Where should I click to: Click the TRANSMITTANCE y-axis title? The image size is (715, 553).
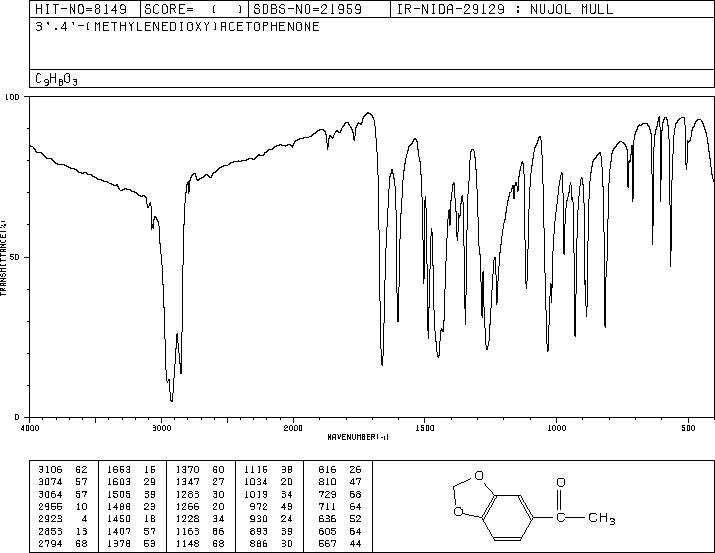(3, 258)
